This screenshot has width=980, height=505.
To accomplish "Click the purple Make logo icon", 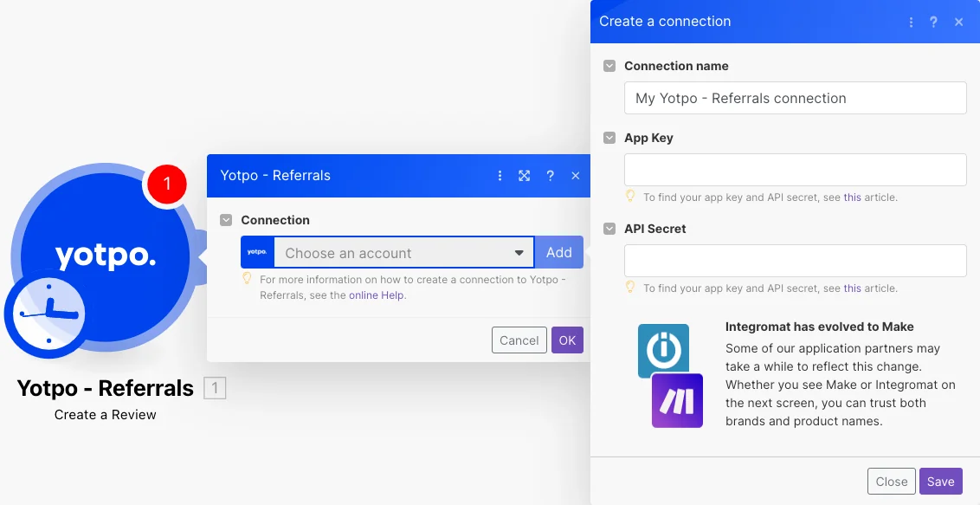I will tap(678, 401).
